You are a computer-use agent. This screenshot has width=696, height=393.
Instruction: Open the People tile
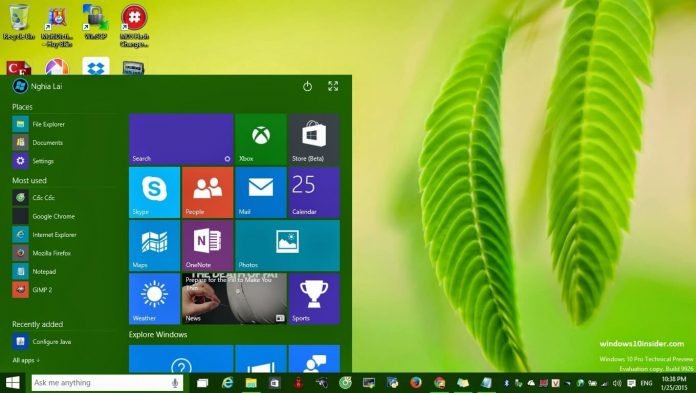point(208,192)
